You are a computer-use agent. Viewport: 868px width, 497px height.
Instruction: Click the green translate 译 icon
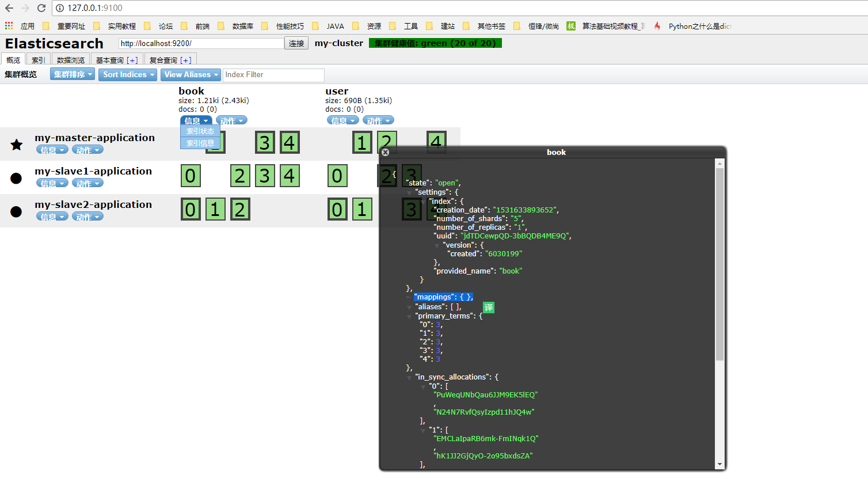(488, 308)
